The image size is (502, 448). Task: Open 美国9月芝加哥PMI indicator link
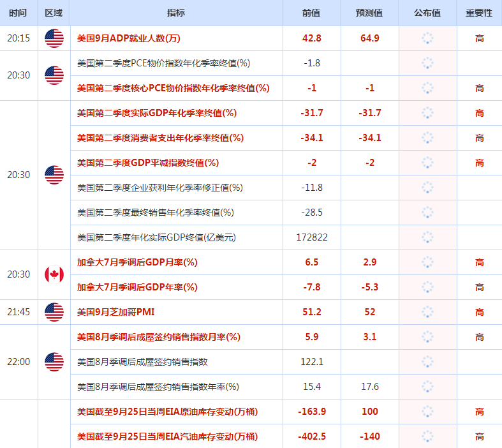coord(115,312)
